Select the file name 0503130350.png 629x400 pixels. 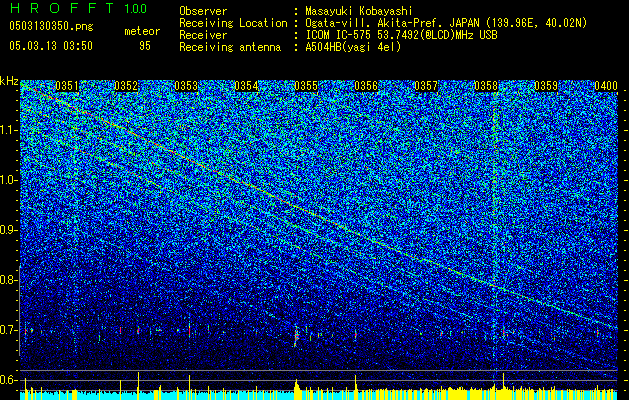[x=51, y=26]
